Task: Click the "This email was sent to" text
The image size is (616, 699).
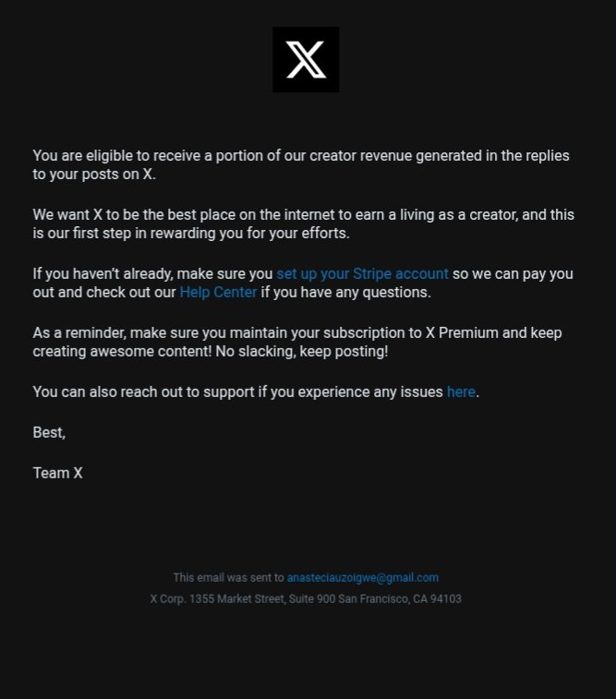Action: click(x=228, y=578)
